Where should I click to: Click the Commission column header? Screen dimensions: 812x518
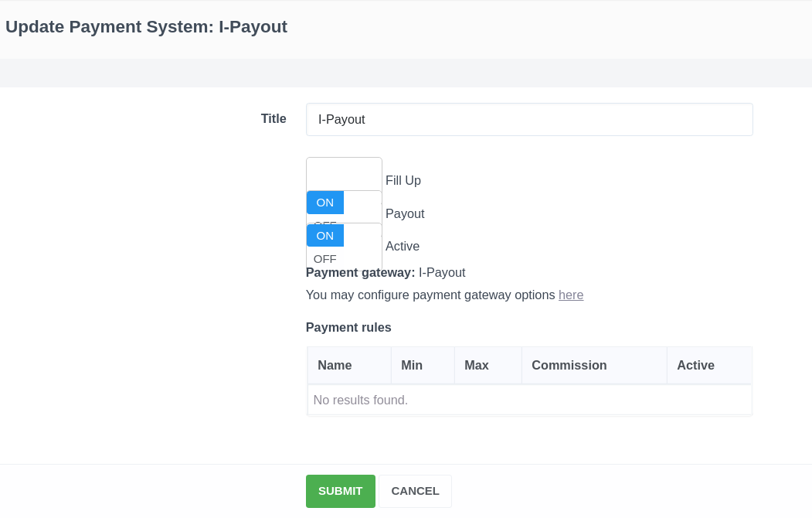(x=569, y=365)
